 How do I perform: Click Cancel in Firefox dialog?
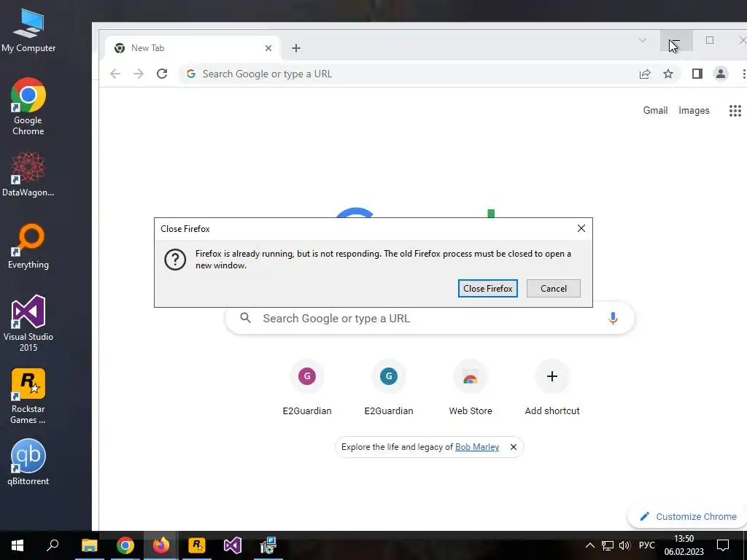[x=554, y=288]
